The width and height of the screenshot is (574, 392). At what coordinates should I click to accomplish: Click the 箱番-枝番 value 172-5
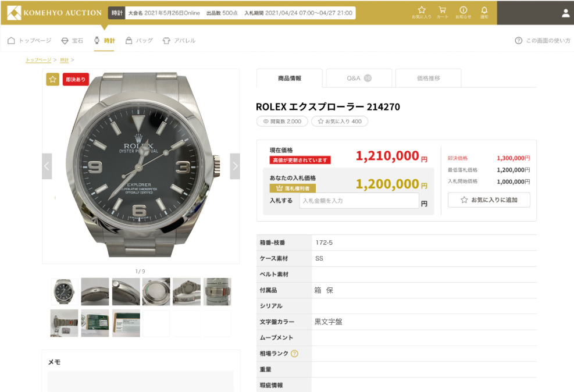(x=324, y=243)
